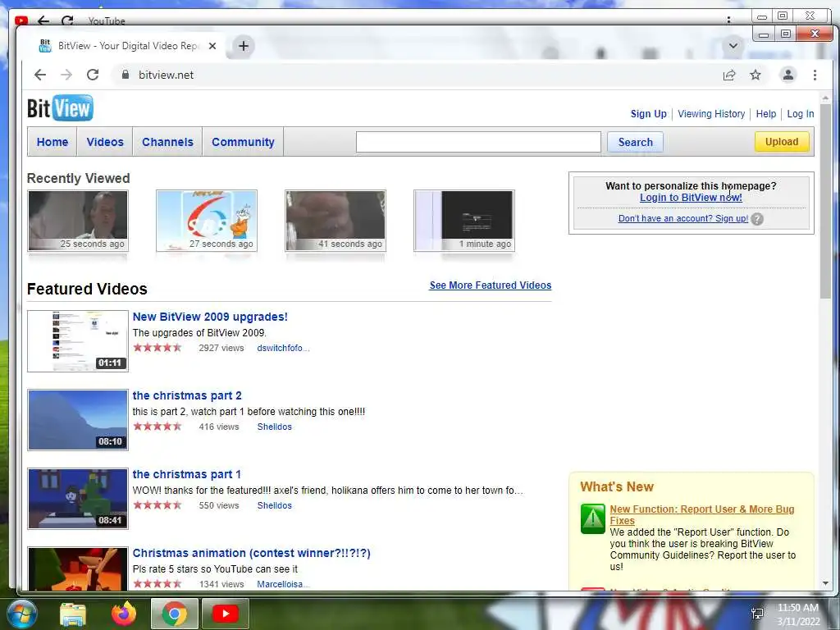
Task: Click Don't have an account Sign up
Action: point(683,218)
